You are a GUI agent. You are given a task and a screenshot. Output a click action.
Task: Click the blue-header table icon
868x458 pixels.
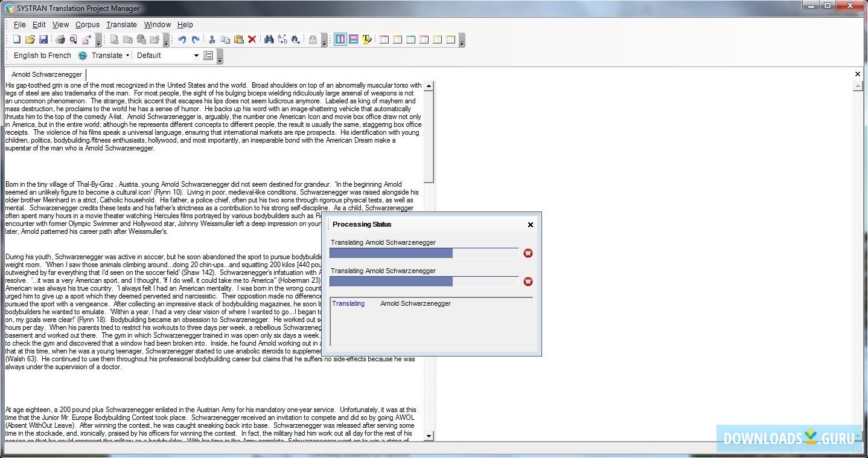pos(410,40)
